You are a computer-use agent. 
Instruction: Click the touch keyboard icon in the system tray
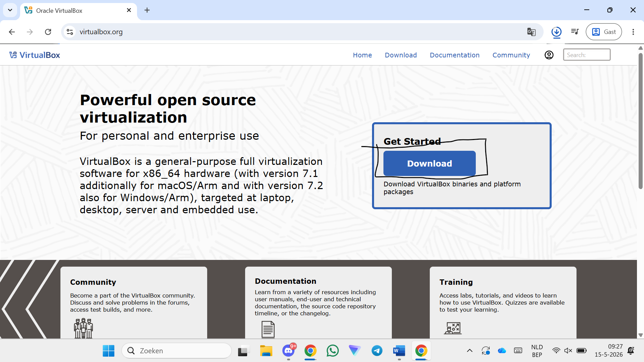pos(518,351)
